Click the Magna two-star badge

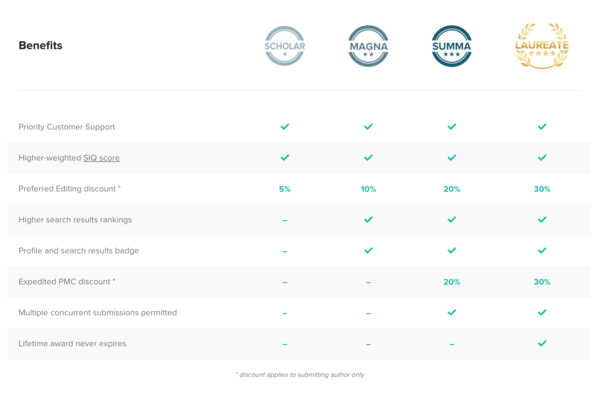click(x=368, y=46)
